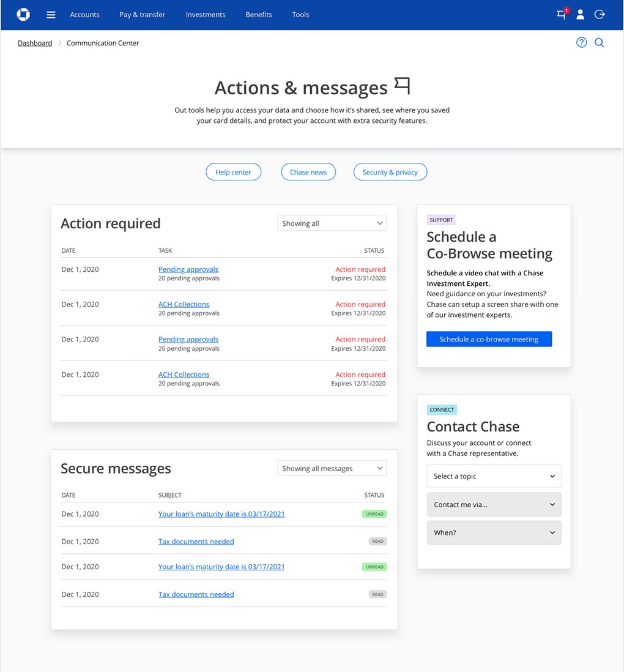Open first Tax documents needed message
The image size is (624, 672).
(196, 541)
